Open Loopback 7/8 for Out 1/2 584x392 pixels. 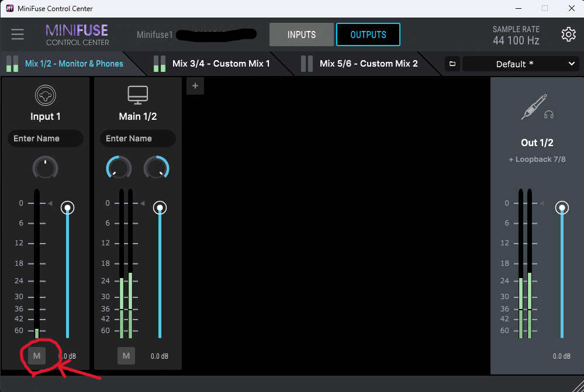tap(536, 159)
